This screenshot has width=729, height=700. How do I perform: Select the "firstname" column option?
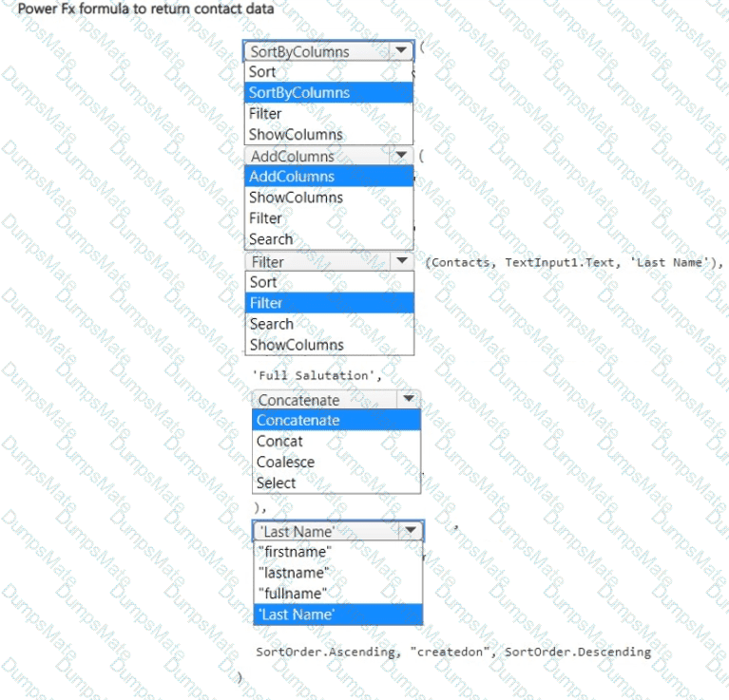pyautogui.click(x=295, y=552)
